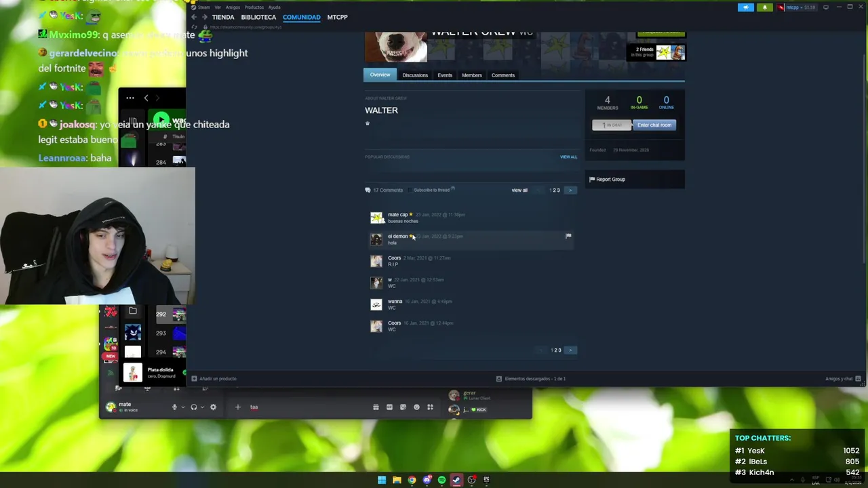The height and width of the screenshot is (488, 868).
Task: Open mate cap's avatar in comments
Action: pos(376,218)
